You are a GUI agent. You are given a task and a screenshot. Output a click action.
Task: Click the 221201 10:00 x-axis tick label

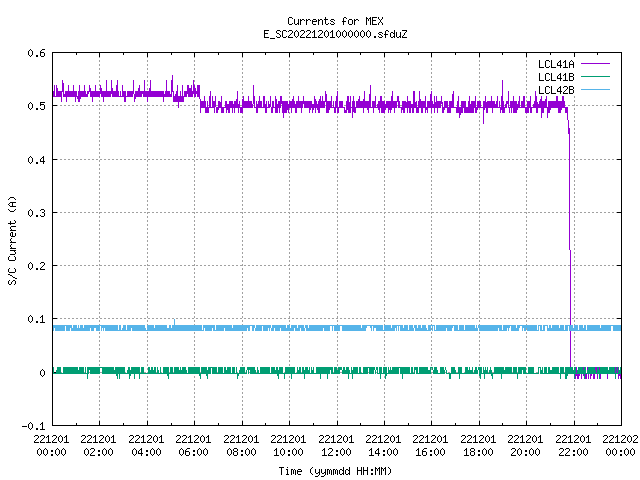click(x=288, y=446)
